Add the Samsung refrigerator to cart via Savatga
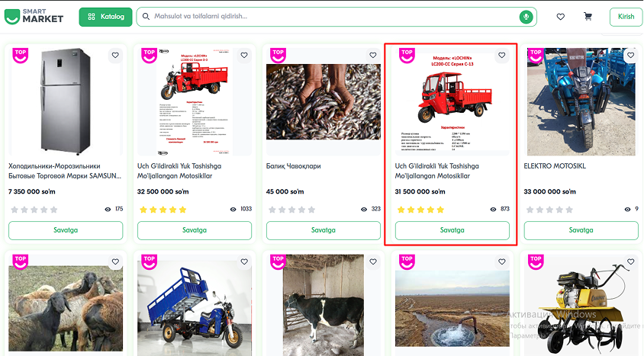Image resolution: width=644 pixels, height=356 pixels. [x=66, y=229]
